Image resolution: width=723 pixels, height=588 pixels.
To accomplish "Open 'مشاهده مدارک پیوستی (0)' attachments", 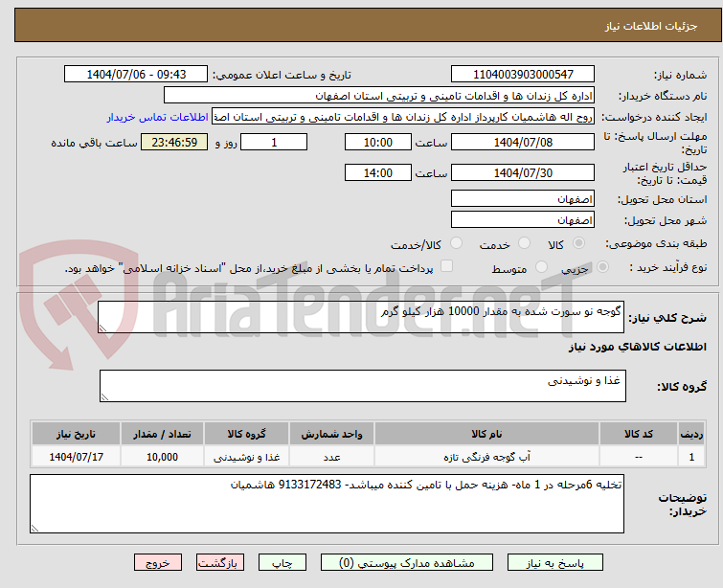I will click(x=407, y=563).
